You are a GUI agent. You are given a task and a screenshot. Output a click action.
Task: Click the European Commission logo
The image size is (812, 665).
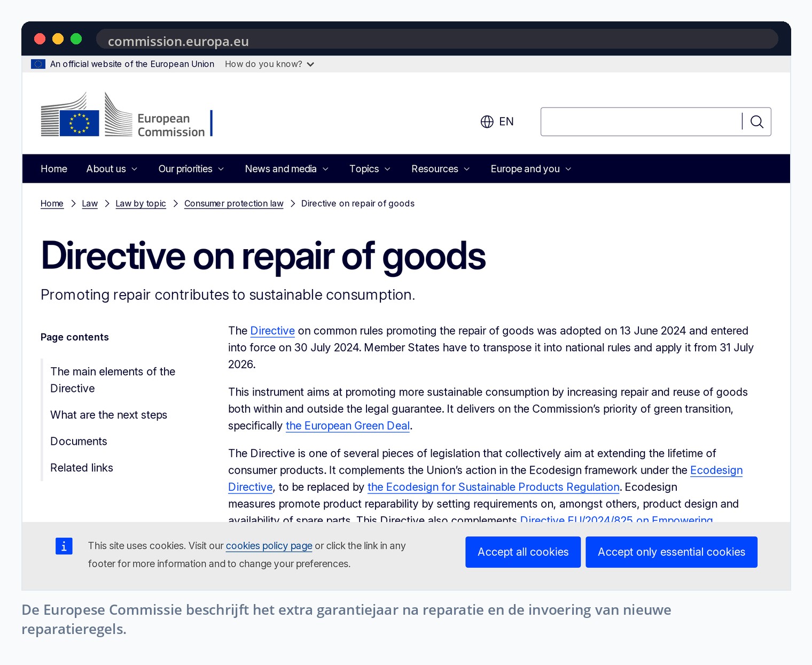tap(127, 114)
